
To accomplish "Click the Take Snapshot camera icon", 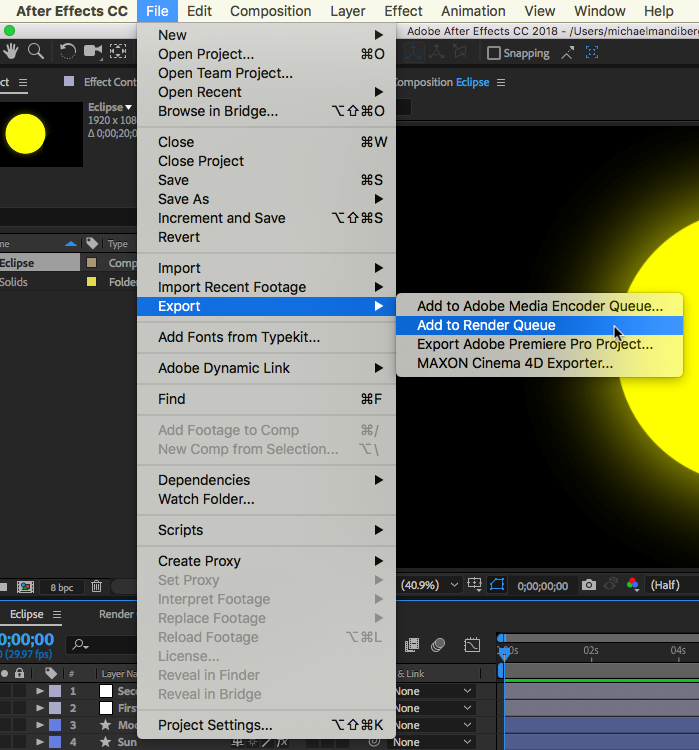I will 590,585.
